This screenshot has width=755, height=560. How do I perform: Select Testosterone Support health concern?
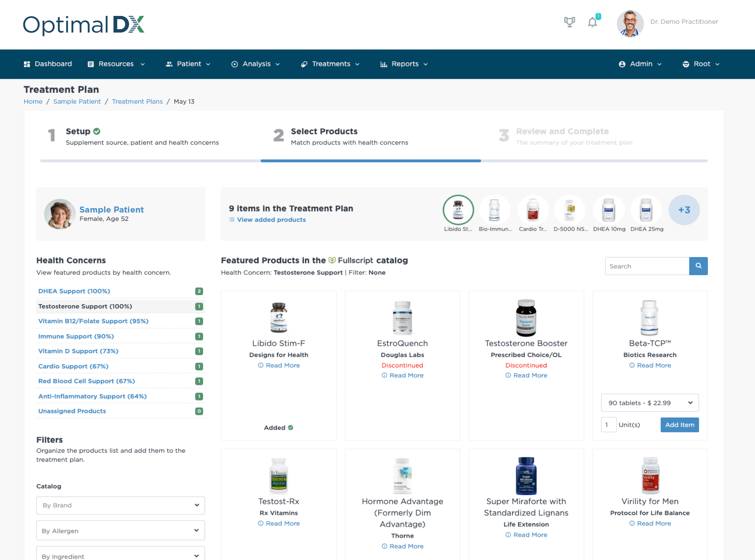[85, 306]
